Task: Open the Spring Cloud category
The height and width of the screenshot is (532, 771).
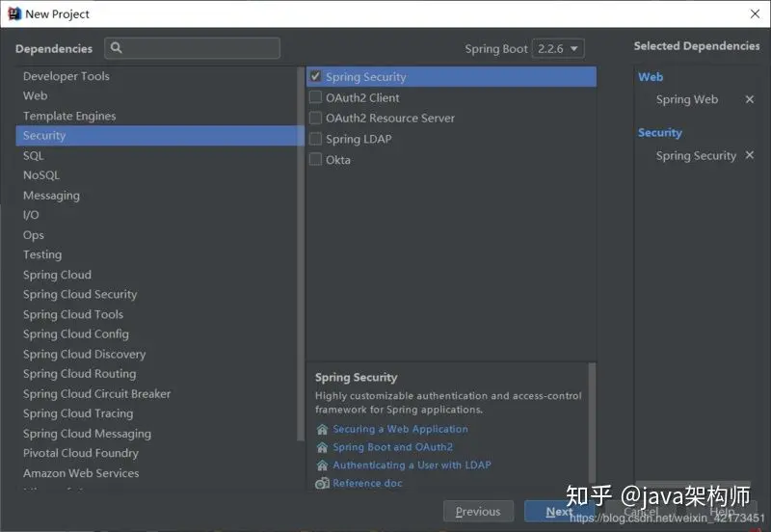Action: click(x=156, y=275)
